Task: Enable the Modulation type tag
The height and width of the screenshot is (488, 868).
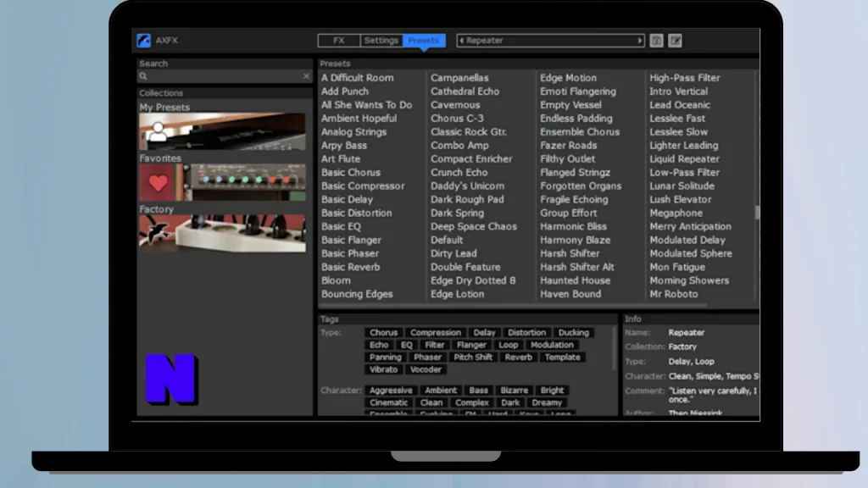Action: tap(552, 345)
